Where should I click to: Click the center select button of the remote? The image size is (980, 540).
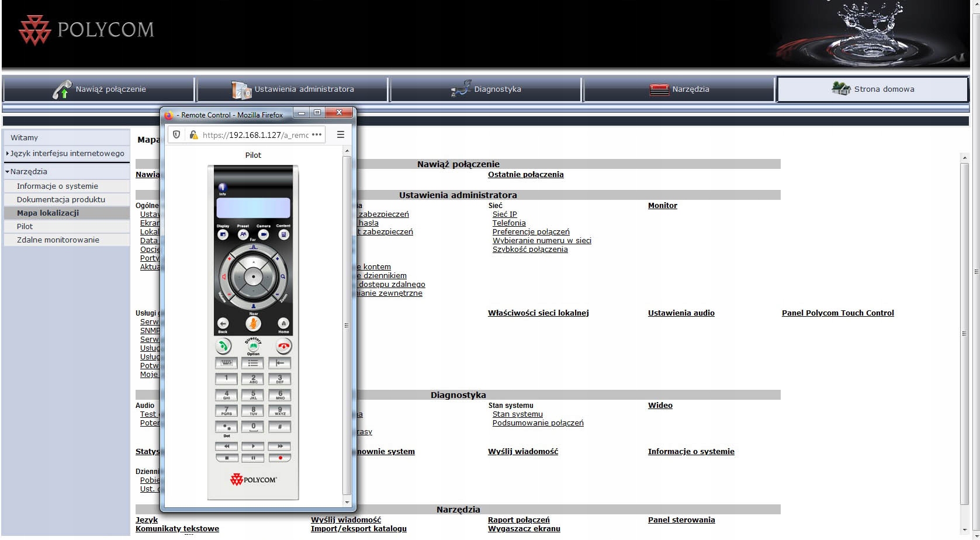[253, 276]
